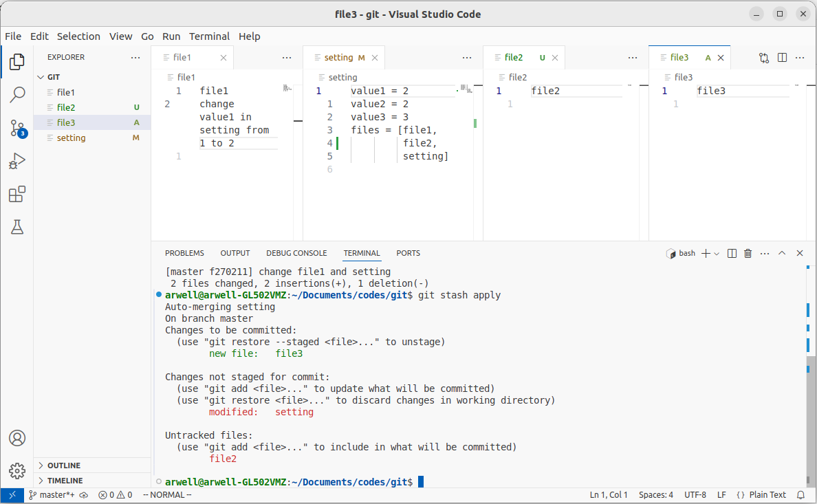The image size is (817, 504).
Task: Open the Search view in activity bar
Action: pyautogui.click(x=17, y=95)
